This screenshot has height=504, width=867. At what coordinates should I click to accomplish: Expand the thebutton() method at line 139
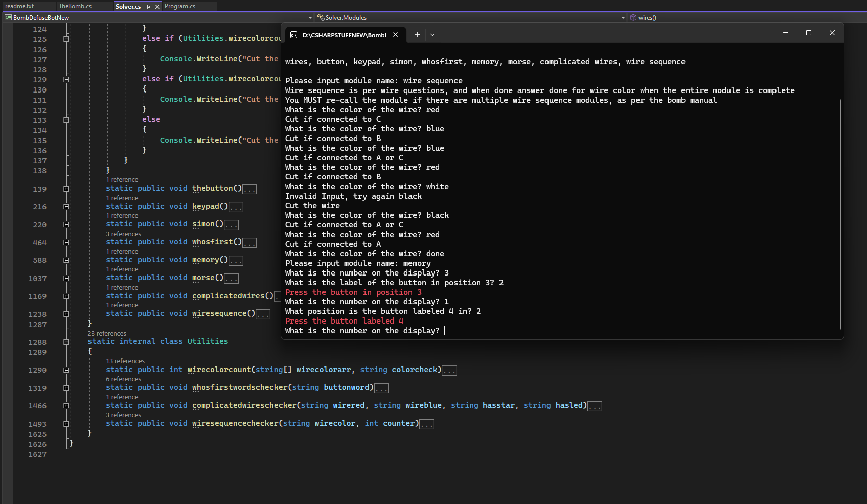coord(66,189)
